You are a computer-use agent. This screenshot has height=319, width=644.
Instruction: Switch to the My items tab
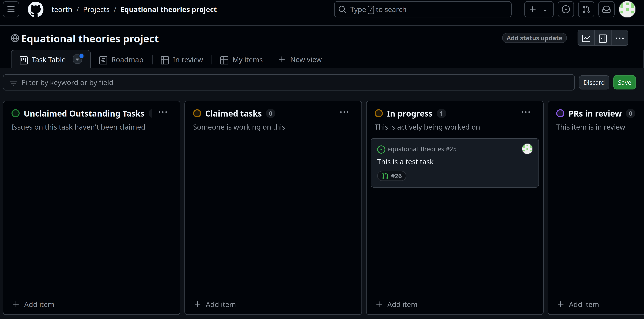(x=241, y=60)
